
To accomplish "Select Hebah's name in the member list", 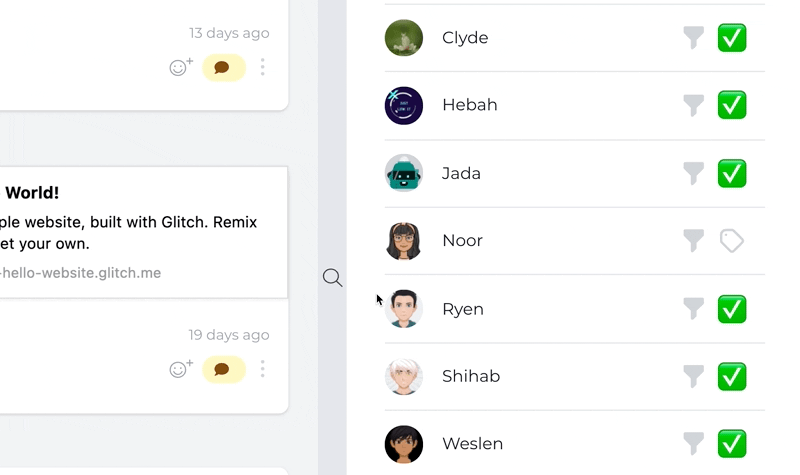I will click(x=469, y=105).
